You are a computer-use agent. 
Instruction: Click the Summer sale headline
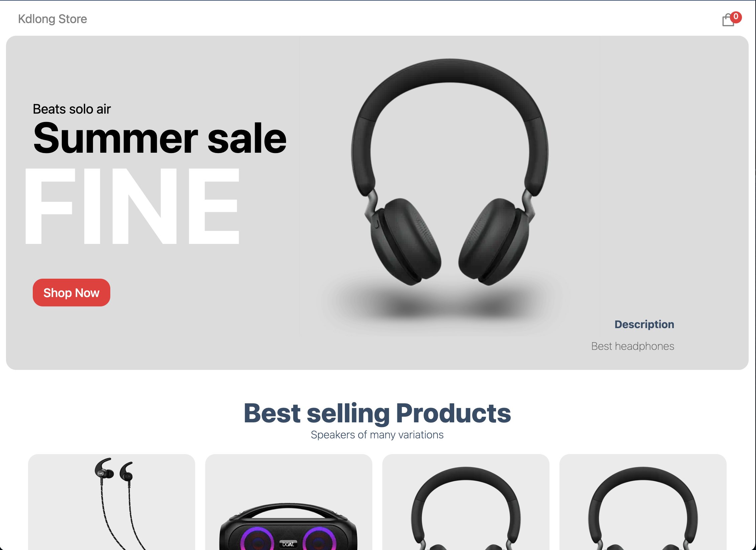click(x=159, y=138)
